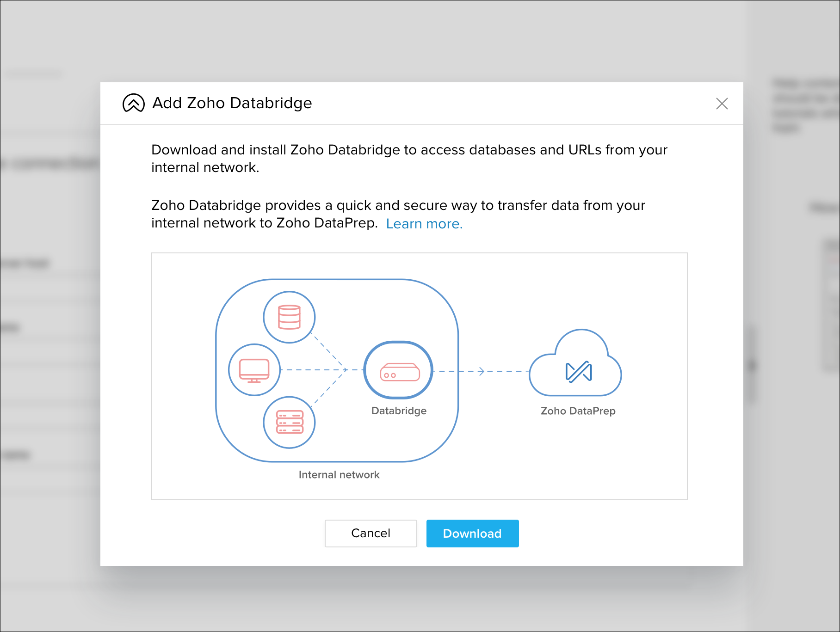This screenshot has width=840, height=632.
Task: Cancel the Add Zoho Databridge dialog
Action: 371,533
